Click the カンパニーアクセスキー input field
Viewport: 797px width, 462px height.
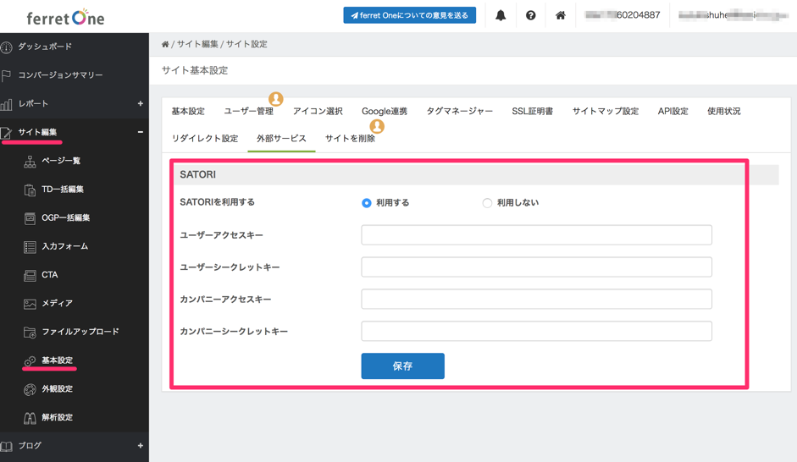536,299
